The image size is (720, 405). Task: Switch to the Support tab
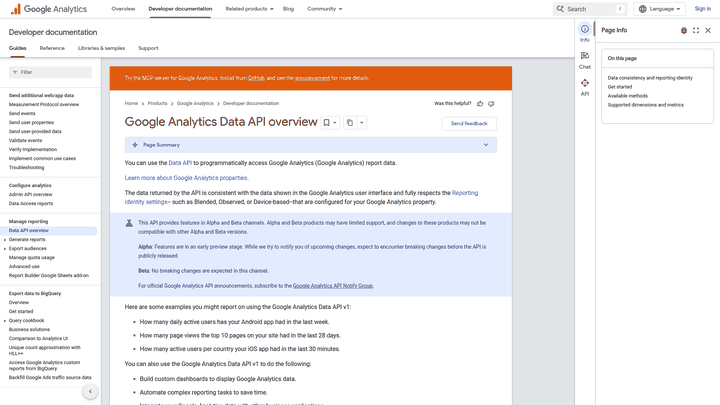[x=148, y=48]
